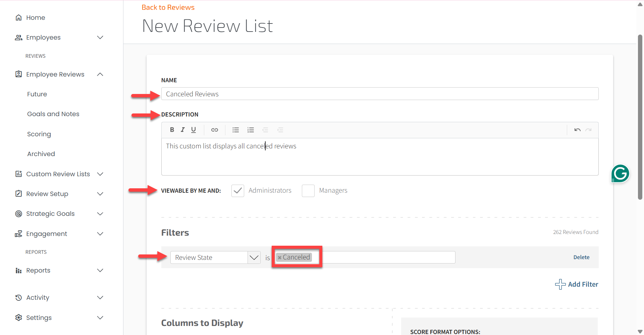Screen dimensions: 644x335
Task: Open the Future reviews submenu item
Action: (x=37, y=94)
